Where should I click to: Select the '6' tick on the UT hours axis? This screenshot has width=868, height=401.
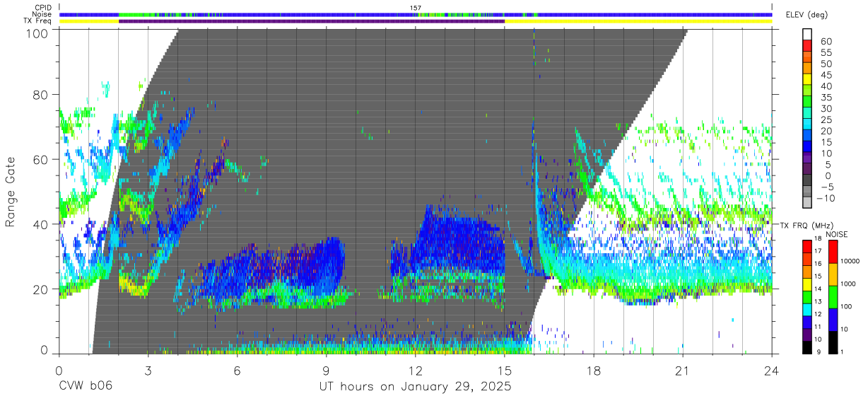tap(237, 370)
